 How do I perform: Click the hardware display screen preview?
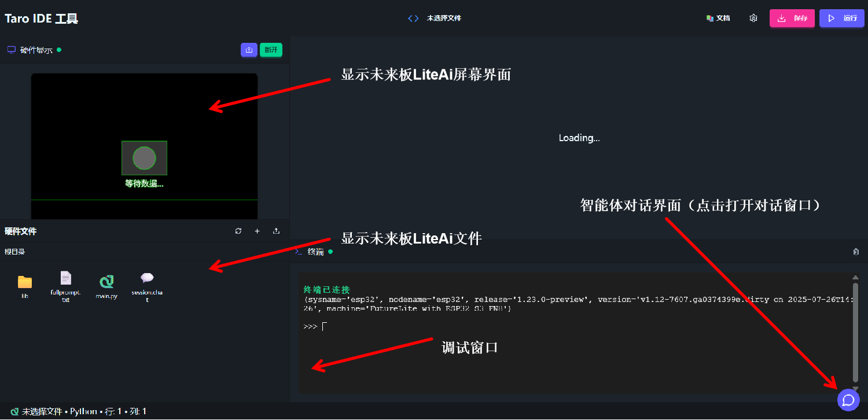(x=144, y=146)
